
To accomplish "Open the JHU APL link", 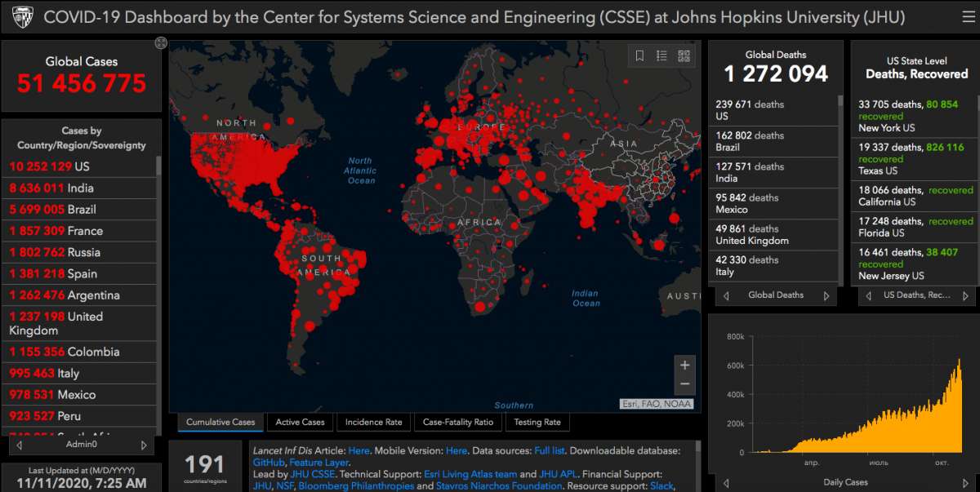I will 558,474.
